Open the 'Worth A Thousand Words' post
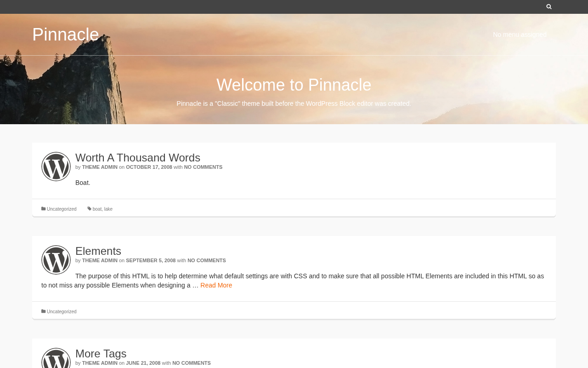This screenshot has width=588, height=368. tap(138, 158)
